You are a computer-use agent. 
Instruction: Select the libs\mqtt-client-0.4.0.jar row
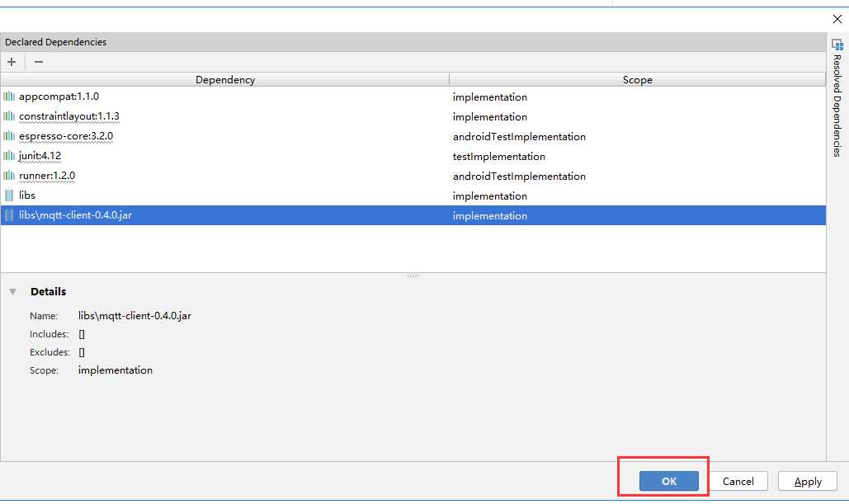(x=413, y=215)
